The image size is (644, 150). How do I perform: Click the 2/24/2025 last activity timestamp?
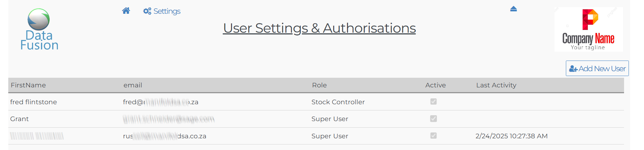point(511,136)
